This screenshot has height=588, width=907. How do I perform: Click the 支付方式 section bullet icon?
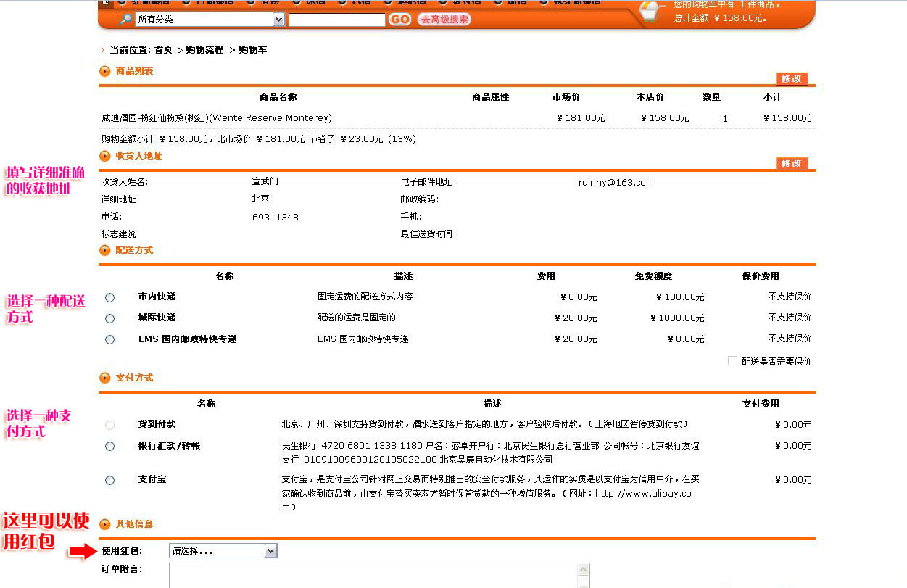pos(105,378)
